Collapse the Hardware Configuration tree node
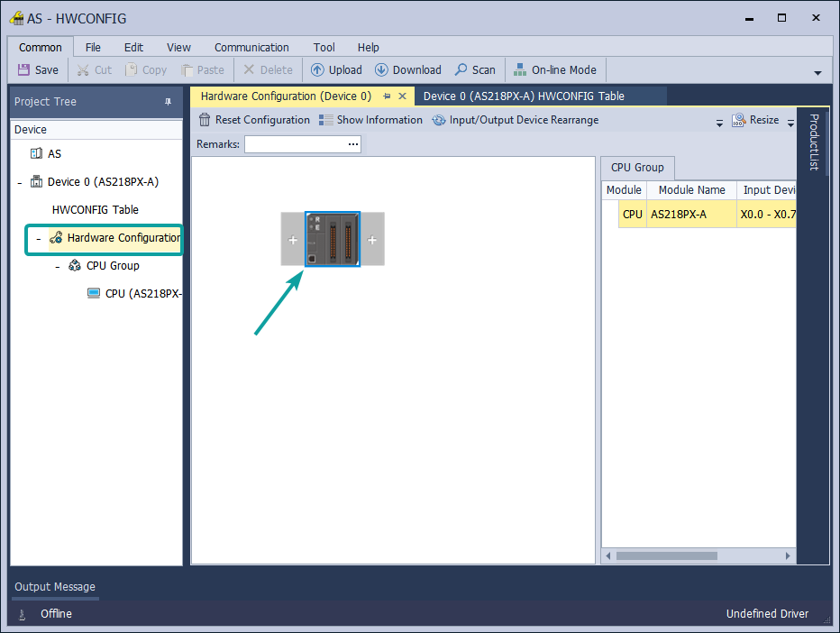This screenshot has height=633, width=840. 38,238
